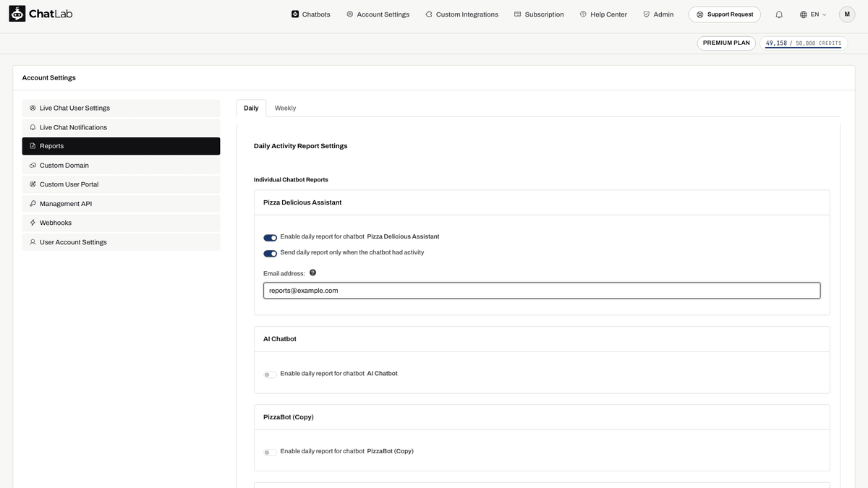Click the PREMIUM PLAN button
This screenshot has width=868, height=488.
726,43
